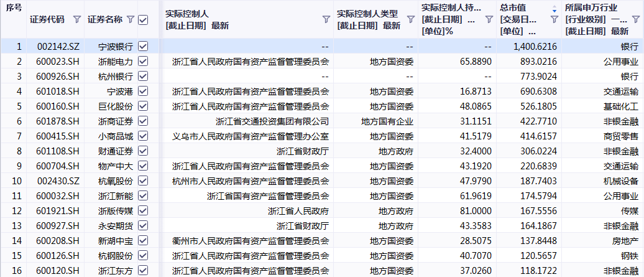Select security code 600160.SH
The image size is (644, 277).
[57, 106]
